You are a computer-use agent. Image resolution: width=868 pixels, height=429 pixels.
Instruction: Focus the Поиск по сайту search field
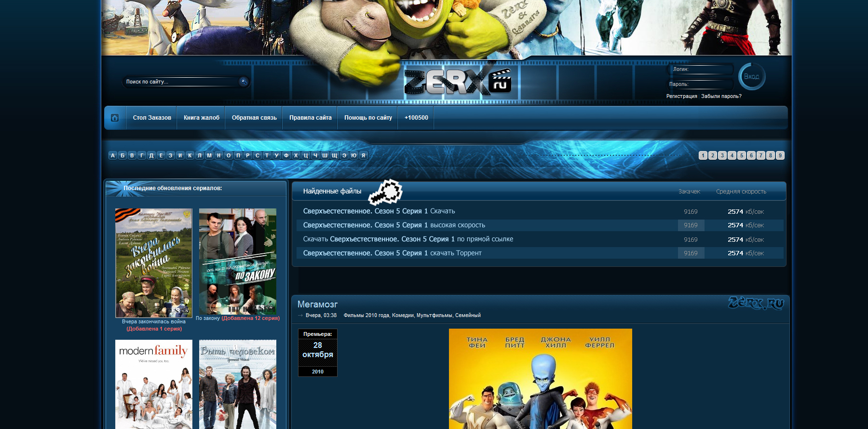pos(181,82)
